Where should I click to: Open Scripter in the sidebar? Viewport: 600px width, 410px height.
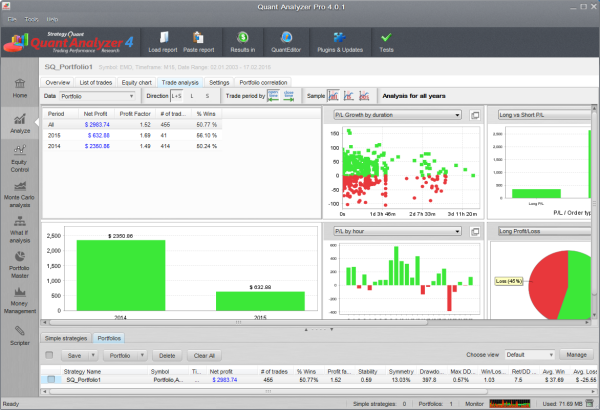click(x=20, y=336)
